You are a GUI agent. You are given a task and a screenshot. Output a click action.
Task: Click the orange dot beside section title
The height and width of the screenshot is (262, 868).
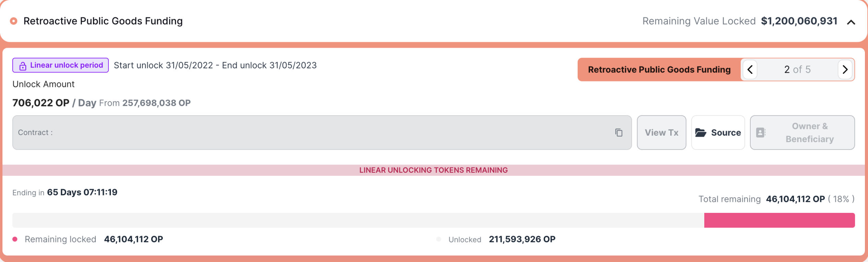14,21
